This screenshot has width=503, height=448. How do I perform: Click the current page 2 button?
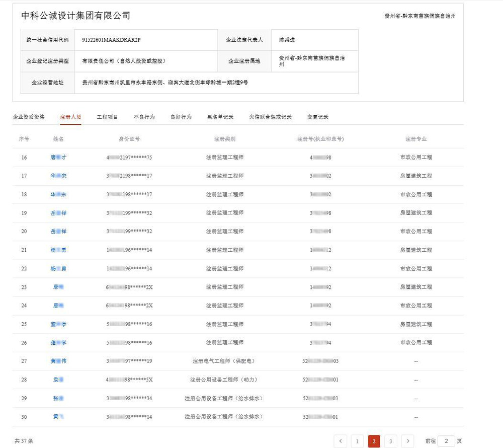point(374,441)
